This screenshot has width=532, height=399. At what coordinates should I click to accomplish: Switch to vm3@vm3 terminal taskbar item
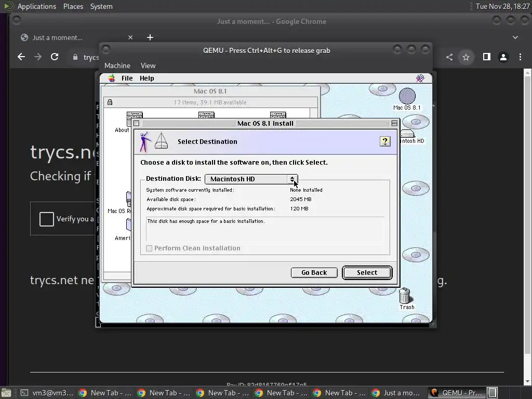point(46,393)
